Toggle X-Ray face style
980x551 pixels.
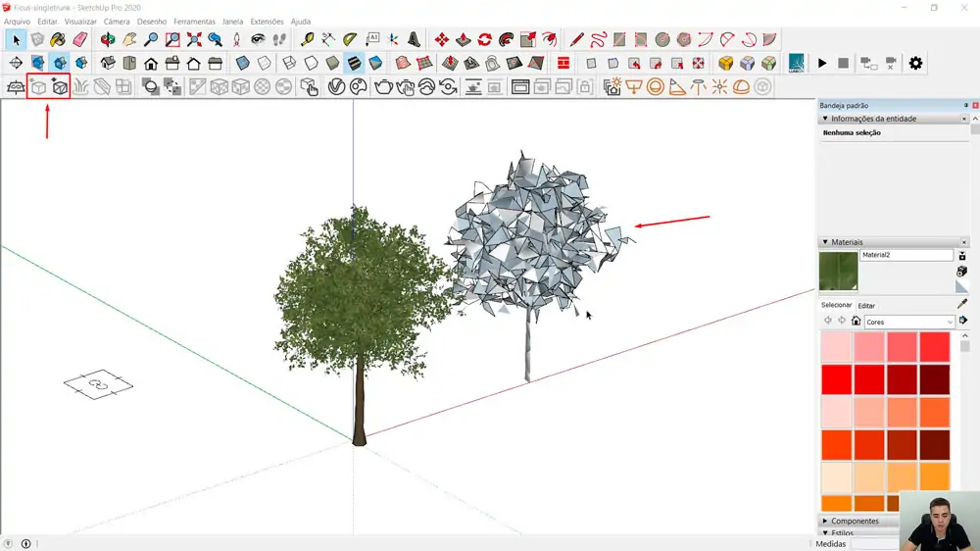click(242, 63)
